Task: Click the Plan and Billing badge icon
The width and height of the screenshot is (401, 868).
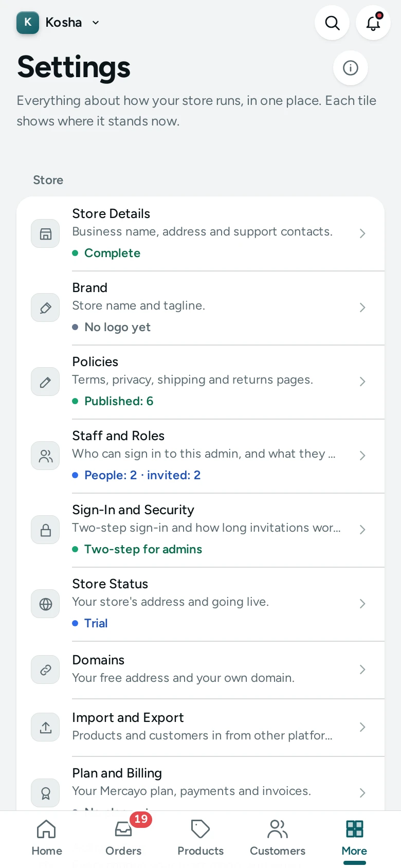Action: point(46,793)
